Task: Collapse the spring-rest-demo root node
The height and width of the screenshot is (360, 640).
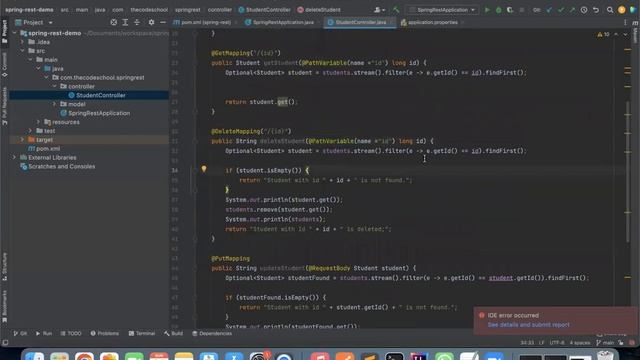Action: 15,33
